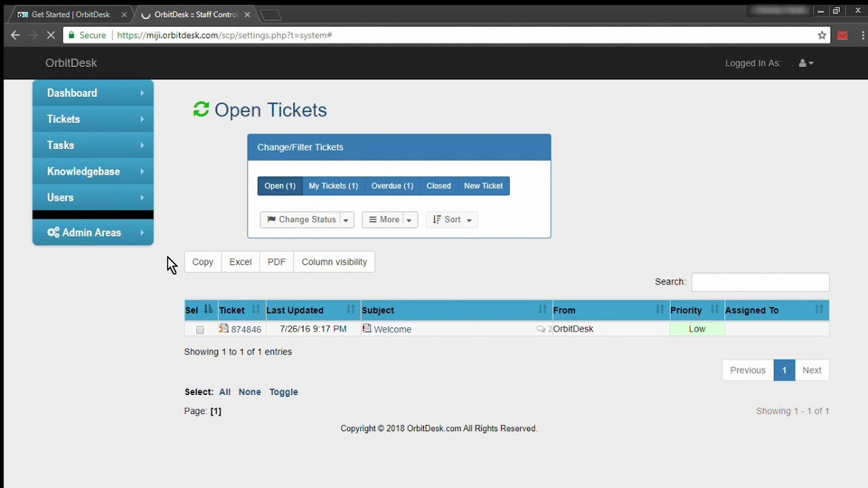Viewport: 868px width, 488px height.
Task: Click the document icon beside Welcome subject
Action: pyautogui.click(x=367, y=329)
